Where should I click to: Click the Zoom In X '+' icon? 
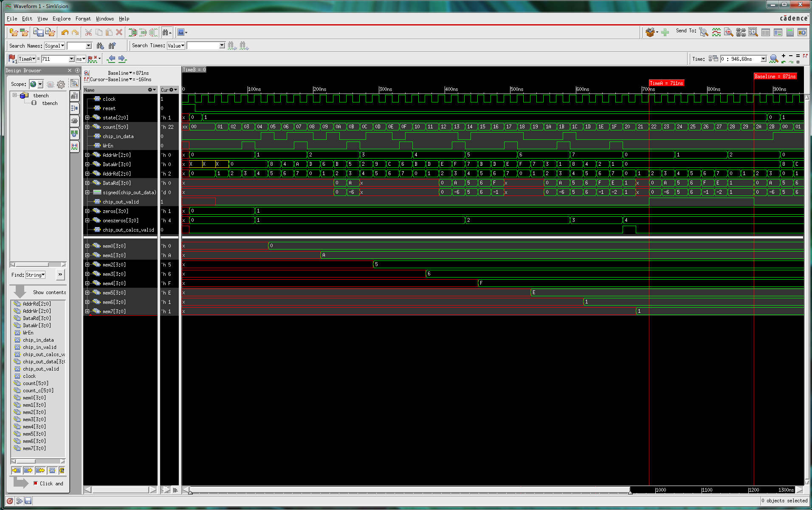pos(784,56)
